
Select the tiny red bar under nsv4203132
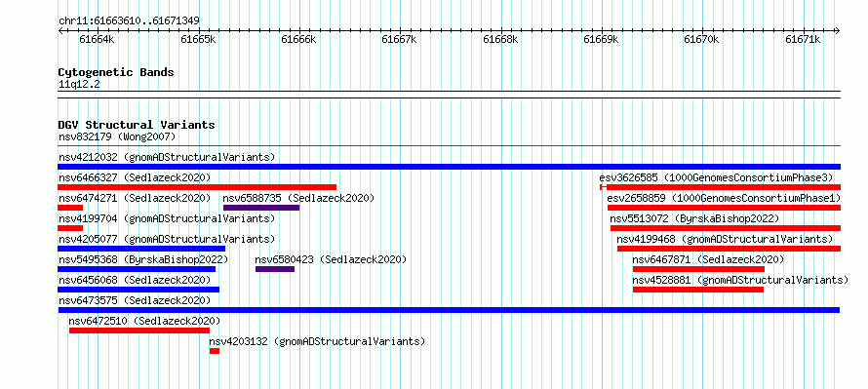coord(215,351)
